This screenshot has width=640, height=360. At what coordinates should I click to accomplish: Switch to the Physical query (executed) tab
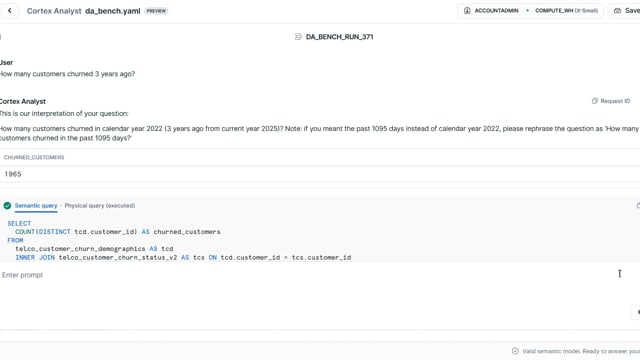[x=100, y=206]
